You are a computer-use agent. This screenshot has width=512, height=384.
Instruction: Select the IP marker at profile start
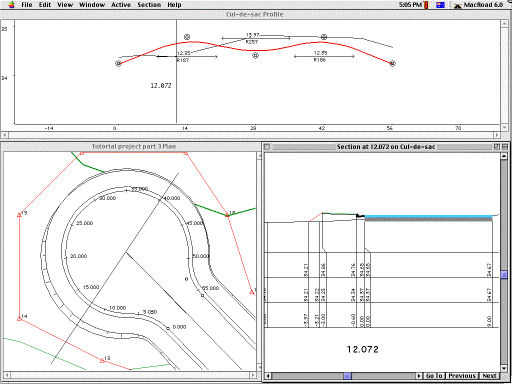click(118, 63)
